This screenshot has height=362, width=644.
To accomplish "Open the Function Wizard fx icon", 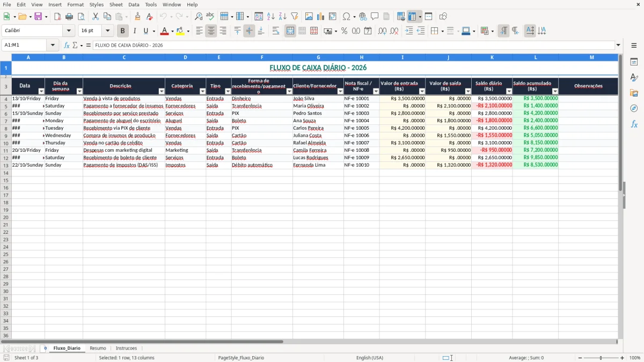I will (x=67, y=45).
